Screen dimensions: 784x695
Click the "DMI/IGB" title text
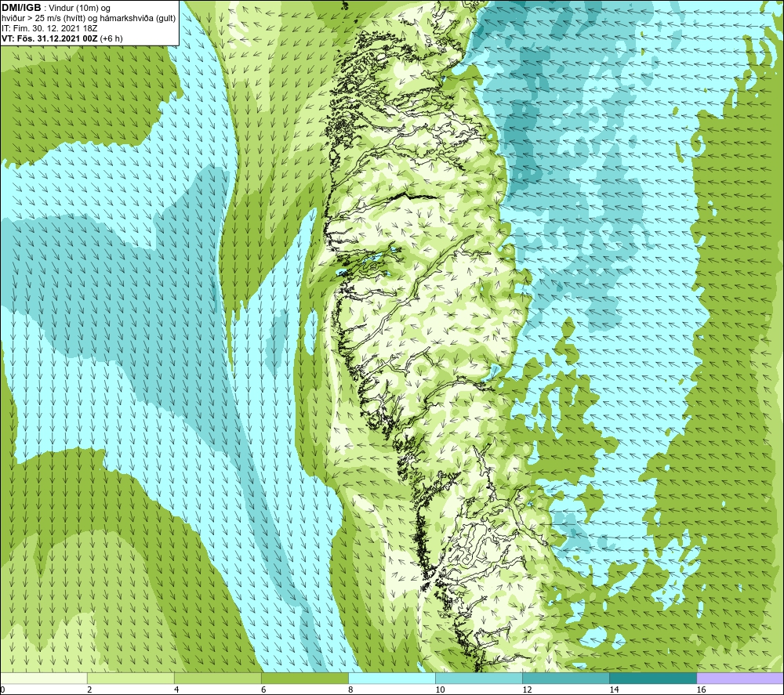21,8
